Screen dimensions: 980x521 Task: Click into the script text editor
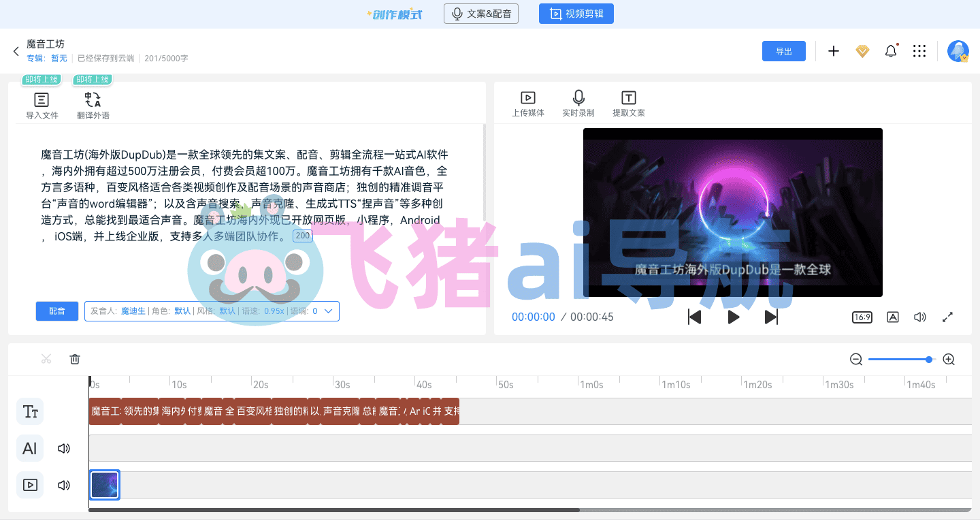tap(245, 195)
